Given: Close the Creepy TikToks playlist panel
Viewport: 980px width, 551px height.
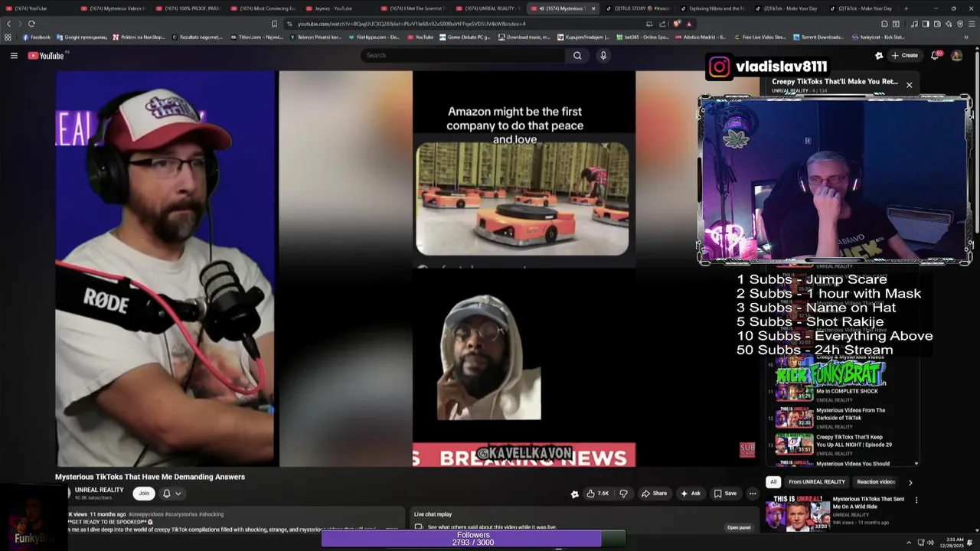Looking at the screenshot, I should [909, 85].
